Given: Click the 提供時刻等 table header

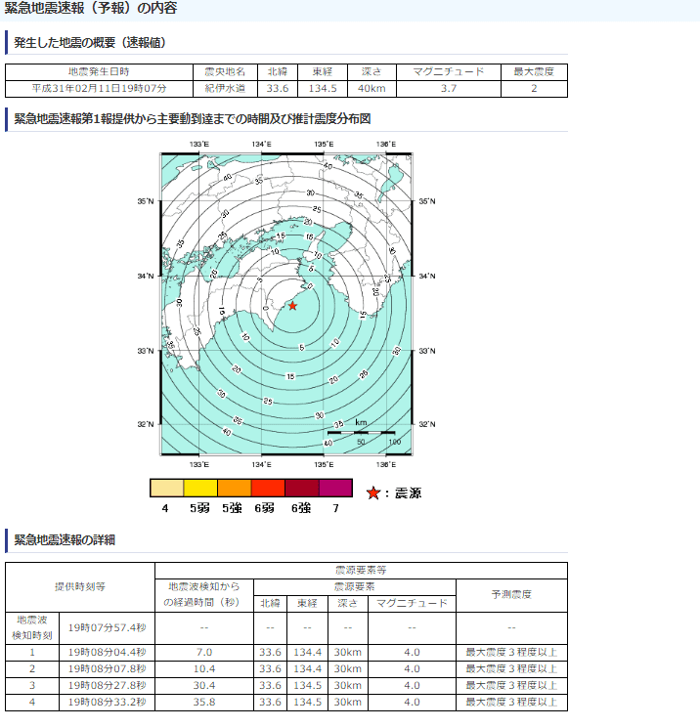Looking at the screenshot, I should [80, 587].
